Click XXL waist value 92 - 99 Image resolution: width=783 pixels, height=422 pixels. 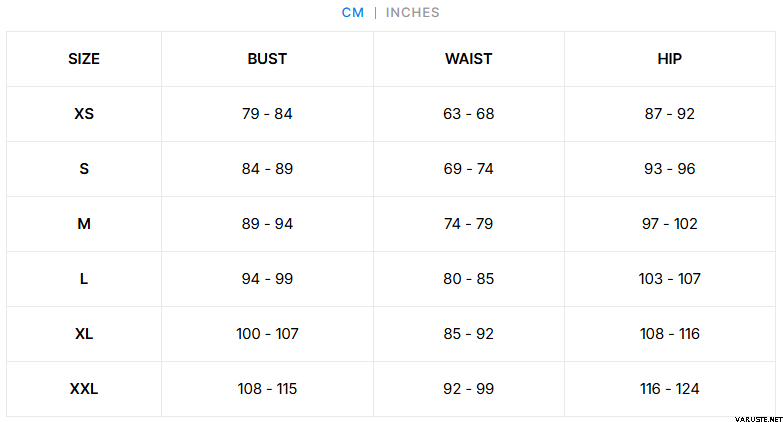468,389
